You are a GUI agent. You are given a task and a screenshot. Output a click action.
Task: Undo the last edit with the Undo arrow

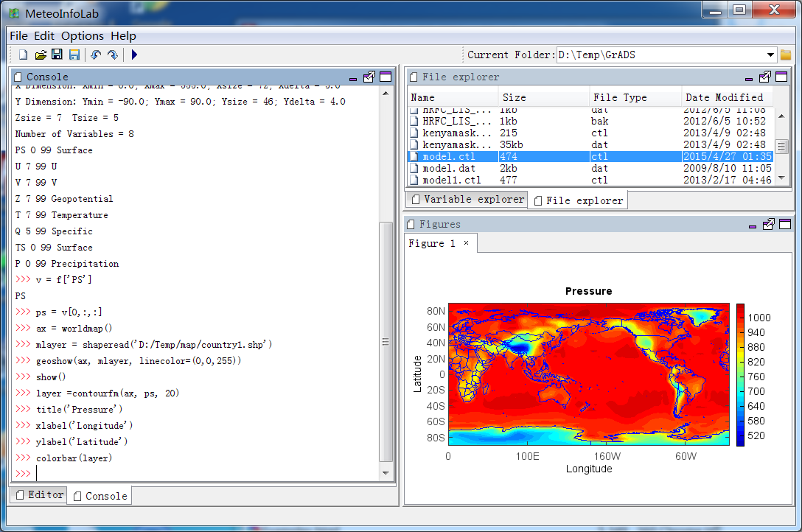[96, 55]
